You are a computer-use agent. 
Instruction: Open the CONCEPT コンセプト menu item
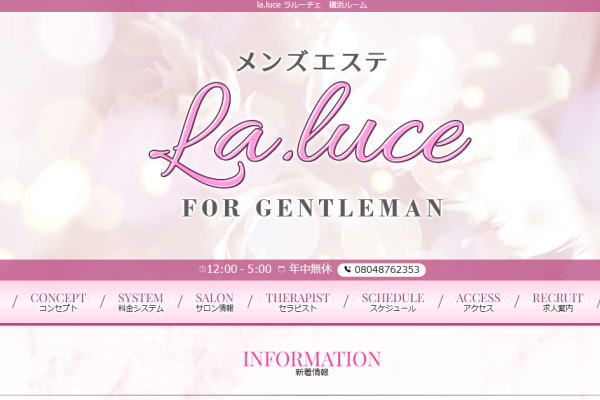pyautogui.click(x=58, y=302)
